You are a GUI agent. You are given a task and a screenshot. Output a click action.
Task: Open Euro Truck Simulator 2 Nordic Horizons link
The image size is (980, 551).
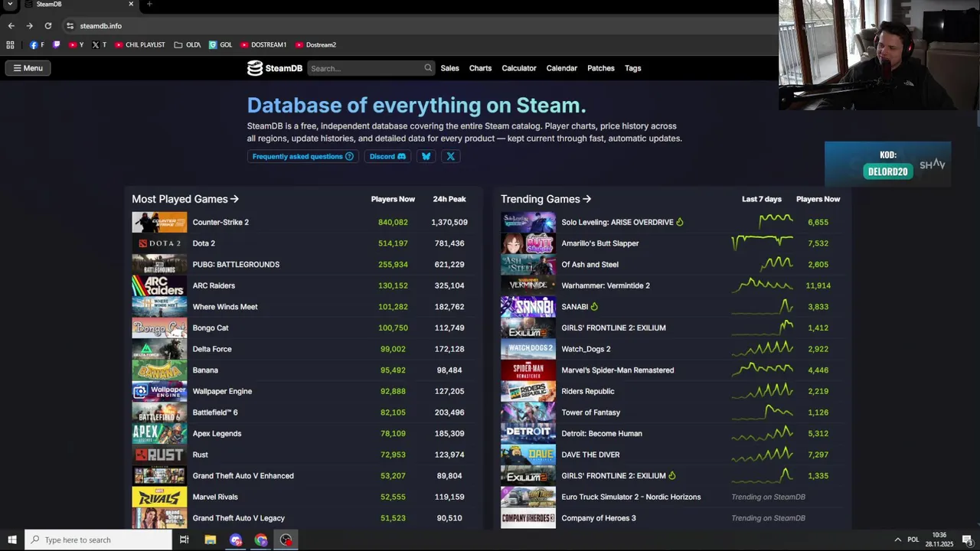(631, 497)
